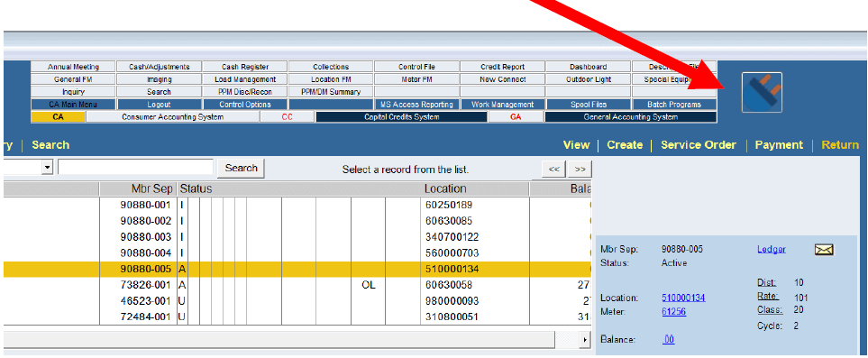Open Outdoor Light
This screenshot has height=358, width=868.
589,79
